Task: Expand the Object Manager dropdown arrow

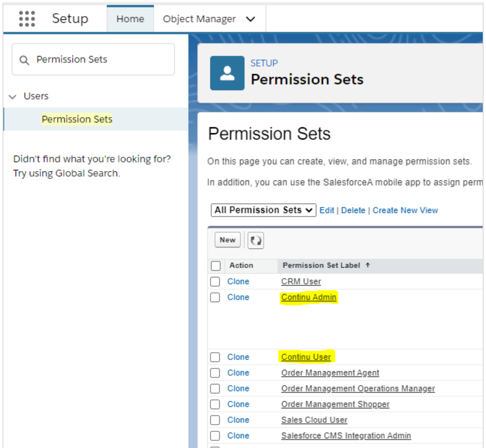Action: (250, 19)
